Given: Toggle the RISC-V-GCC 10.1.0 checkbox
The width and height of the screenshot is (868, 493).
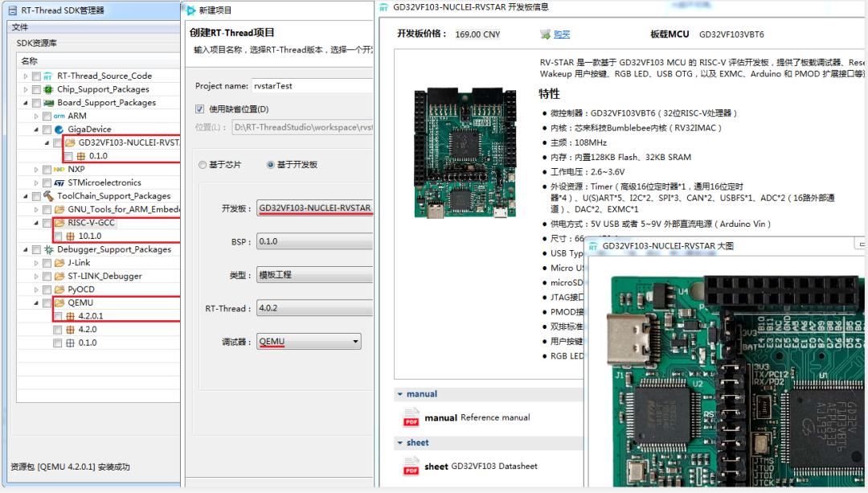Looking at the screenshot, I should [58, 236].
